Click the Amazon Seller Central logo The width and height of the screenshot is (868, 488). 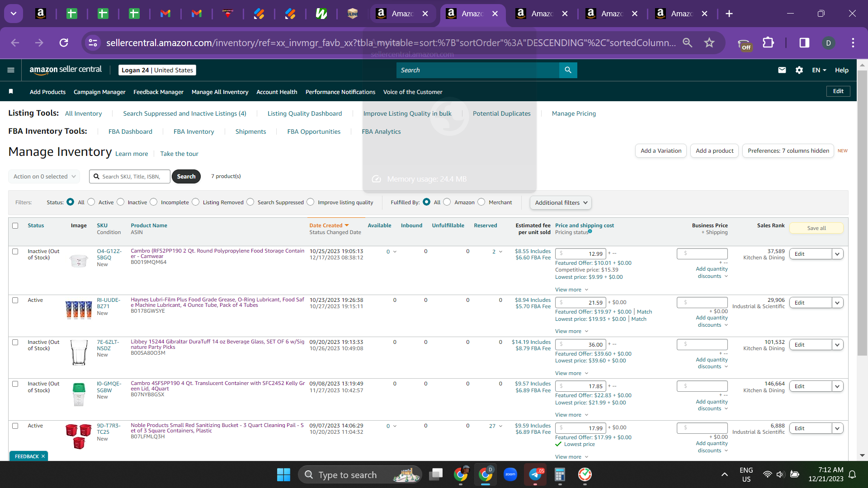66,70
